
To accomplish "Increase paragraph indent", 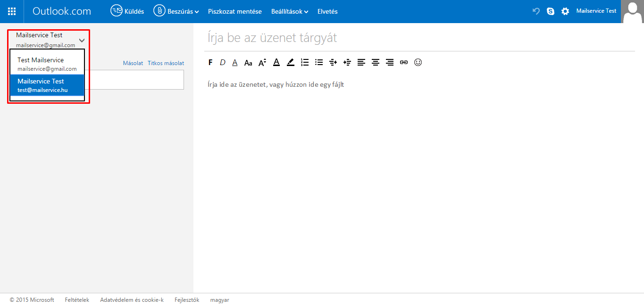I will pyautogui.click(x=347, y=62).
